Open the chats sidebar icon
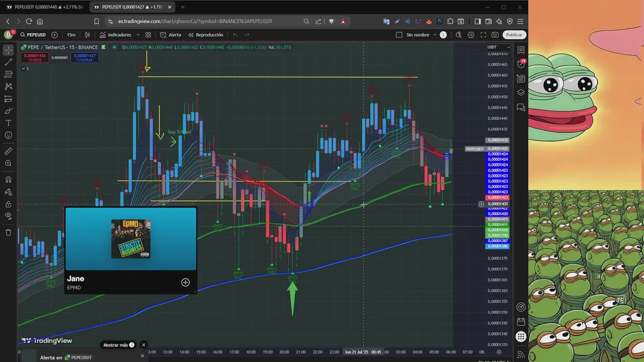 (x=521, y=107)
